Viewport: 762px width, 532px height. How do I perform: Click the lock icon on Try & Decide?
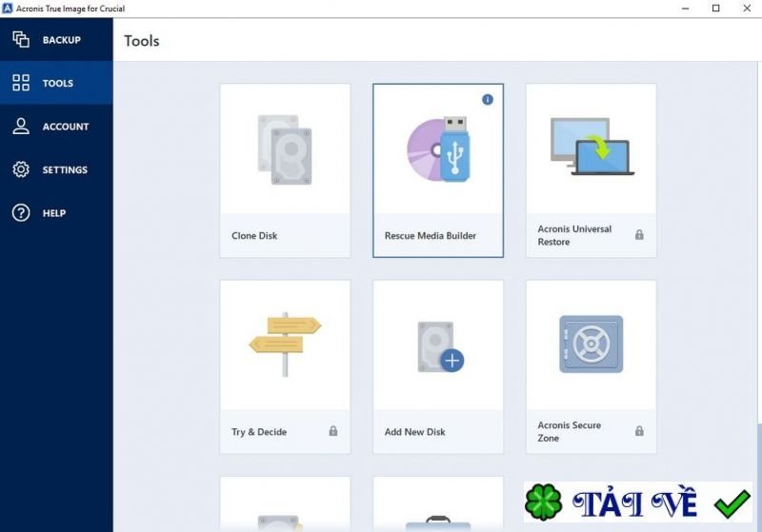click(332, 430)
